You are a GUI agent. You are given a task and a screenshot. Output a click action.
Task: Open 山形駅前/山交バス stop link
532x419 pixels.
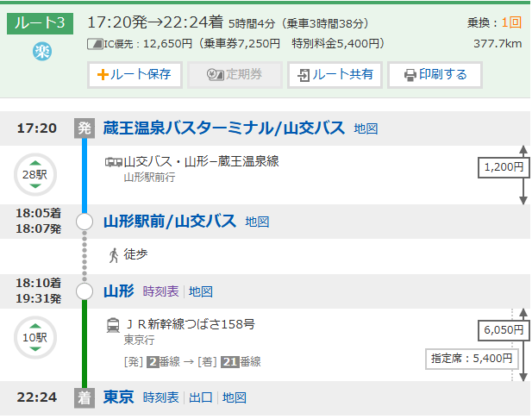coord(169,222)
